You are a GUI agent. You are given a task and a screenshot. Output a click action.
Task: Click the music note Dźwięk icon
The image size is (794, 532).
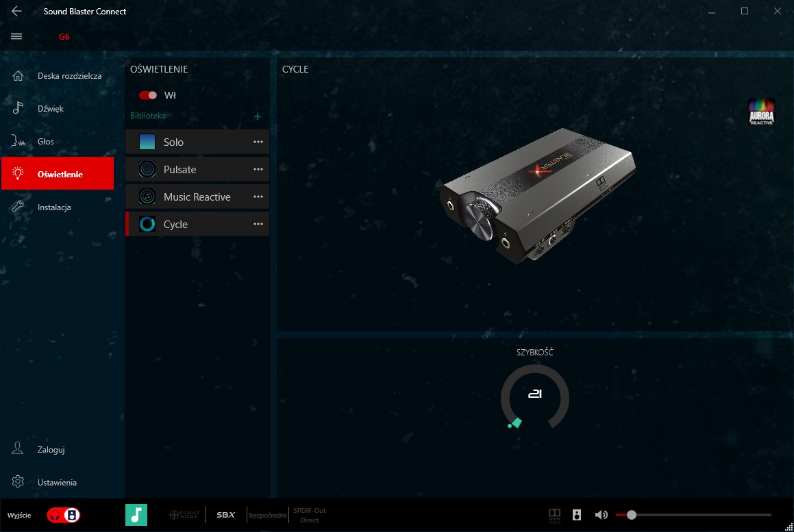(18, 107)
